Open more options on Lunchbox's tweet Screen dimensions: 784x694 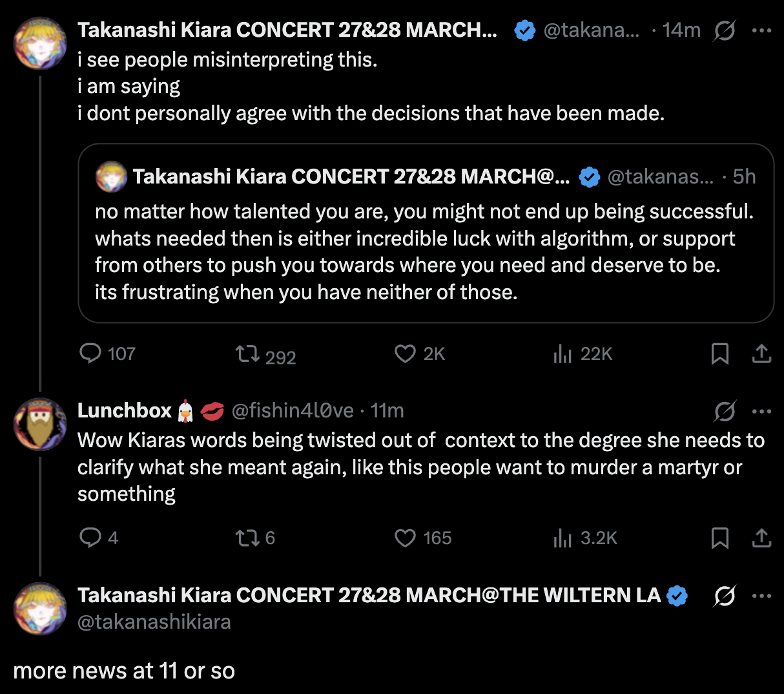click(762, 411)
